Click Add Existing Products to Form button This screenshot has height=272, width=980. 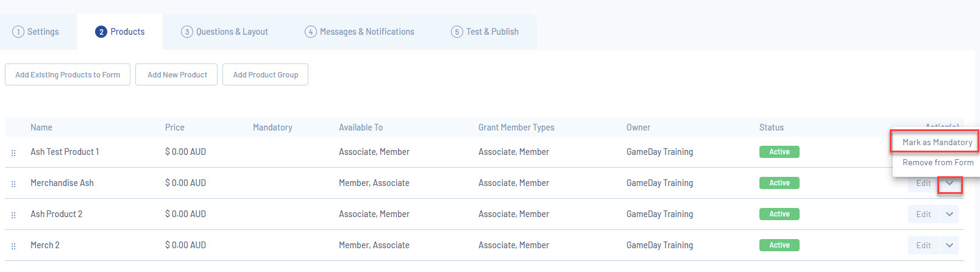point(68,74)
